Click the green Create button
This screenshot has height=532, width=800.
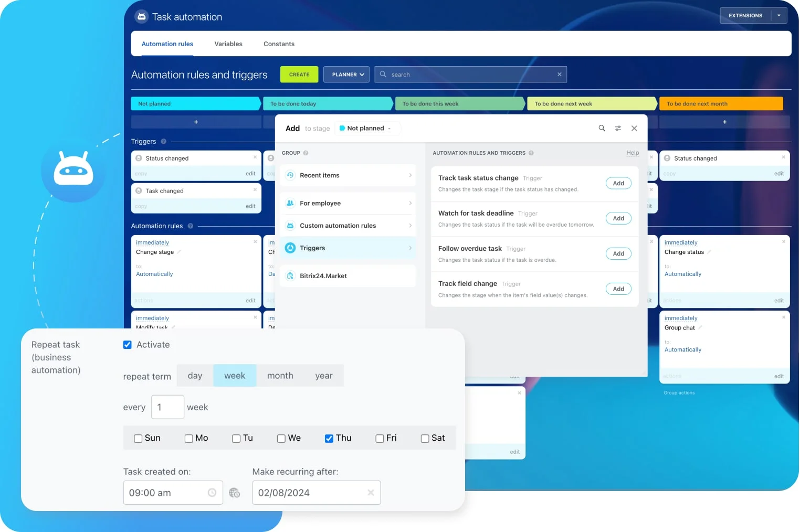299,74
